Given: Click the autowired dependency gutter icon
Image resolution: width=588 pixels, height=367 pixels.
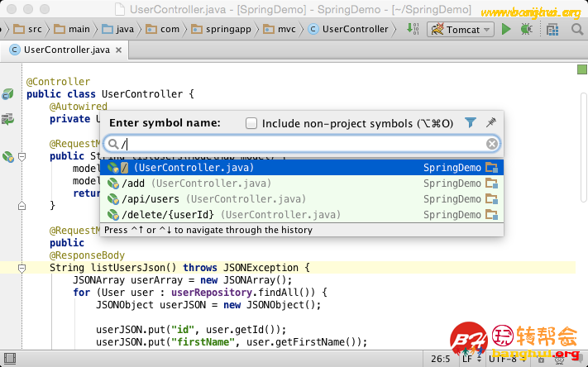Looking at the screenshot, I should click(x=7, y=119).
